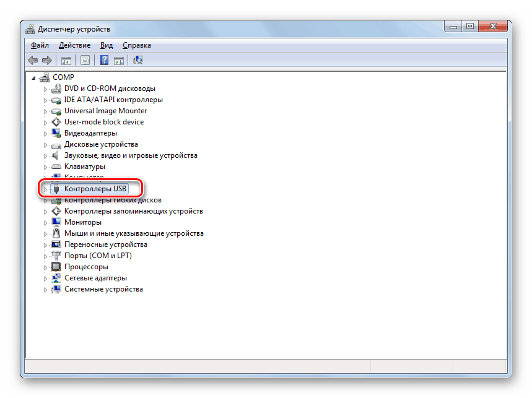
Task: Expand the Сетевые адаптеры arrow
Action: click(45, 279)
